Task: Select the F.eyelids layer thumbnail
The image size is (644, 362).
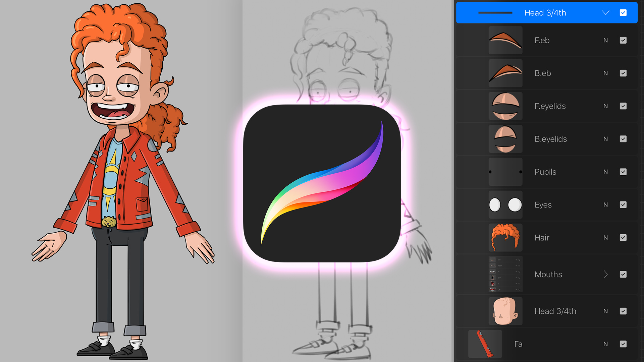Action: pos(505,106)
